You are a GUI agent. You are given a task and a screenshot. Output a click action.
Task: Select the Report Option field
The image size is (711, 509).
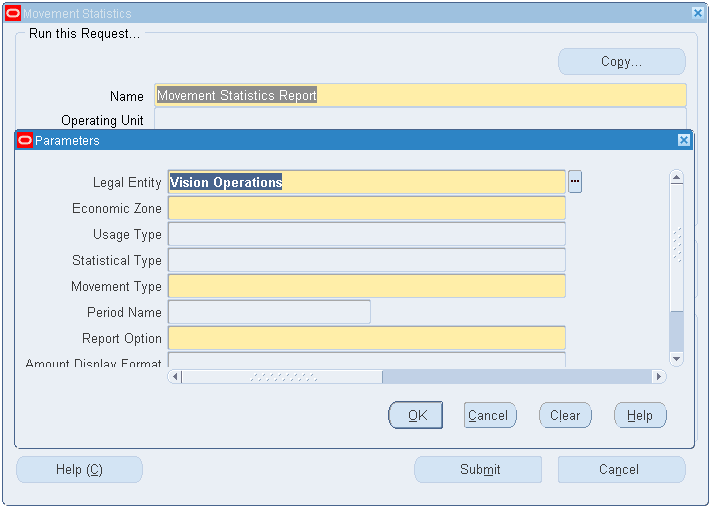point(366,338)
